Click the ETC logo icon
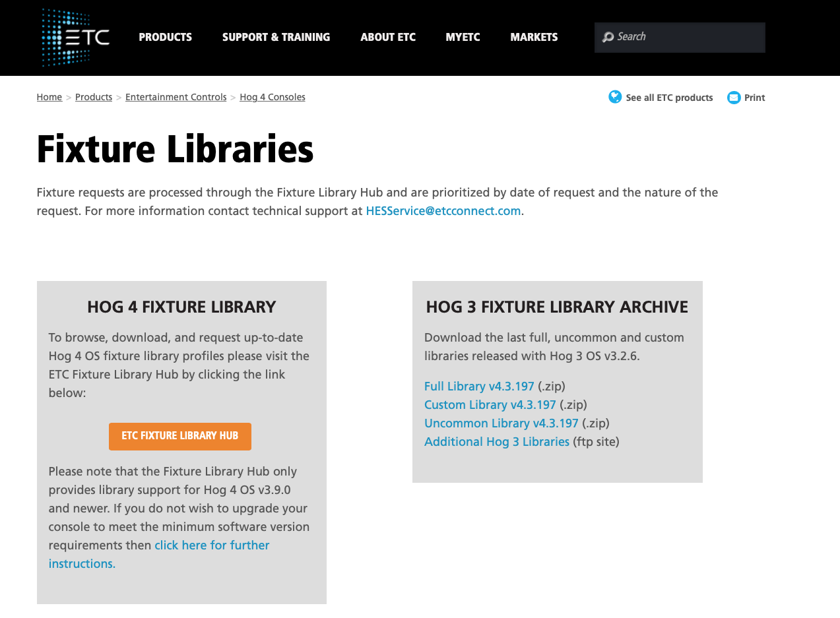 point(75,38)
